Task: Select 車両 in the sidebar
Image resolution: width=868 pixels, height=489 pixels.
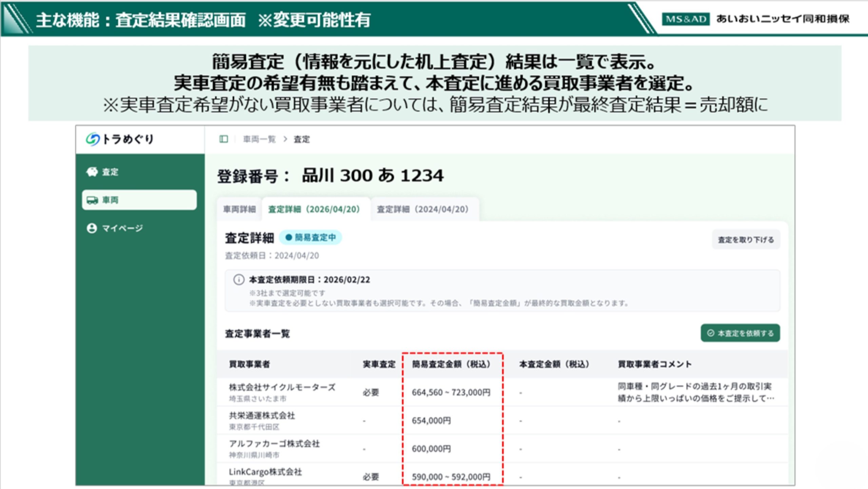Action: (139, 200)
